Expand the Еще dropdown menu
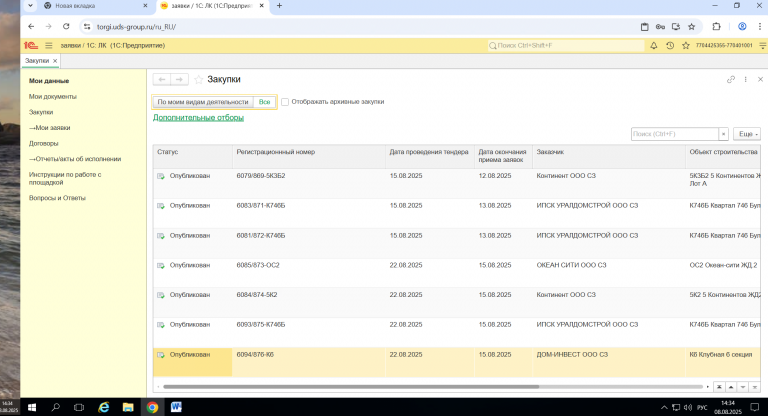This screenshot has height=416, width=768. (x=747, y=134)
